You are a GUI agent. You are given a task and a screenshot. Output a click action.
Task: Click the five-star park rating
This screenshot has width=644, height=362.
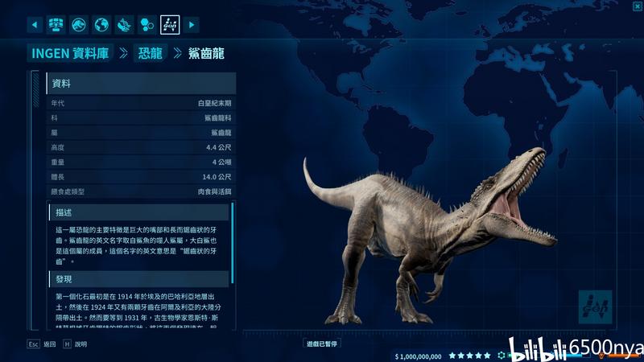[470, 356]
